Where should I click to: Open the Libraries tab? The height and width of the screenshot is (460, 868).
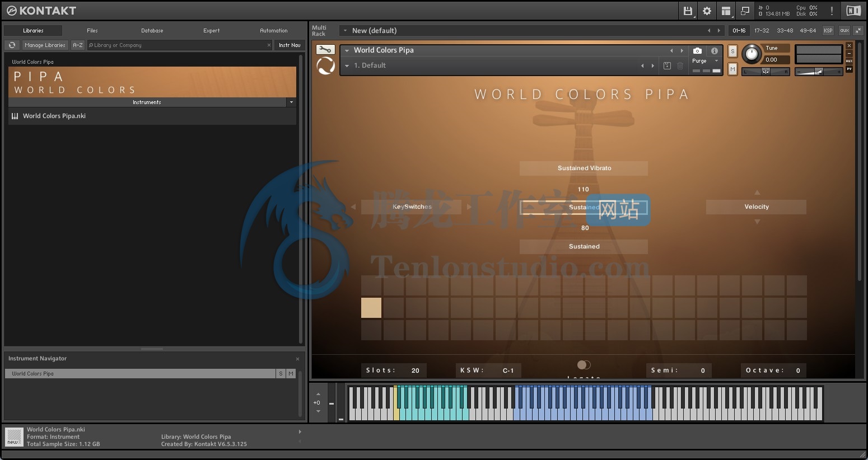33,31
